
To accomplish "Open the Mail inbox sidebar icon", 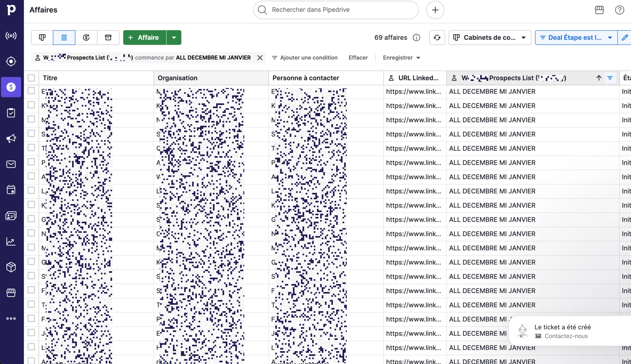I will (11, 164).
